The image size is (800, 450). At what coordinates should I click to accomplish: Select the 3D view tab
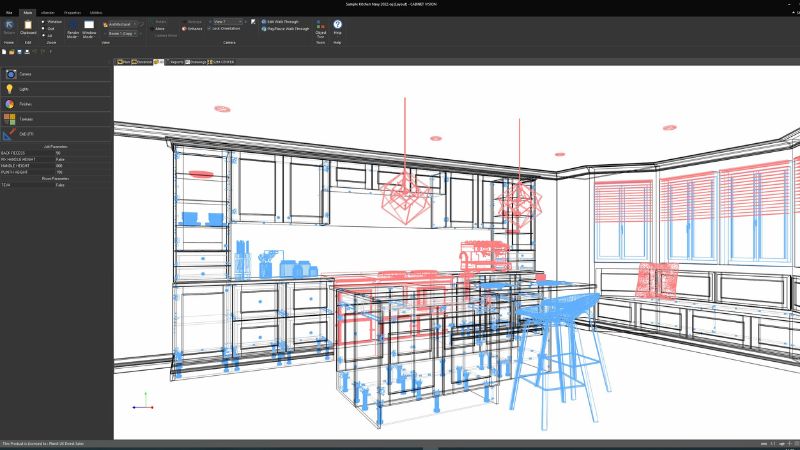click(x=159, y=62)
